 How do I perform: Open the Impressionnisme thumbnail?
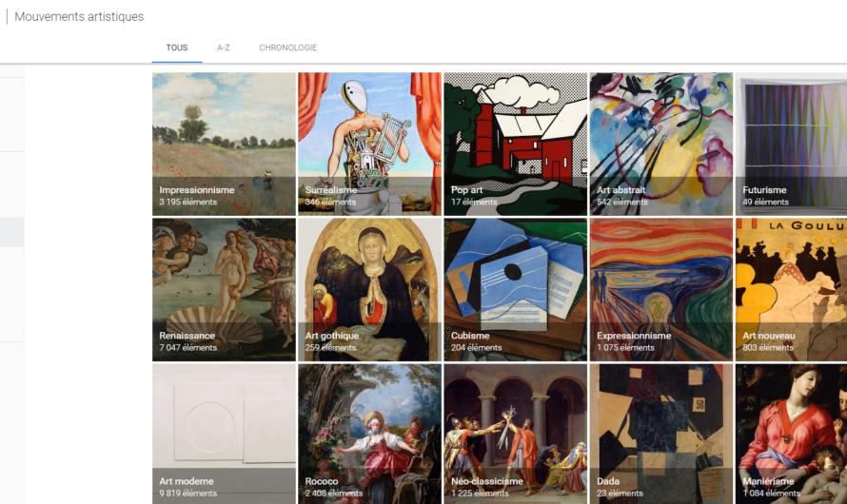(224, 145)
